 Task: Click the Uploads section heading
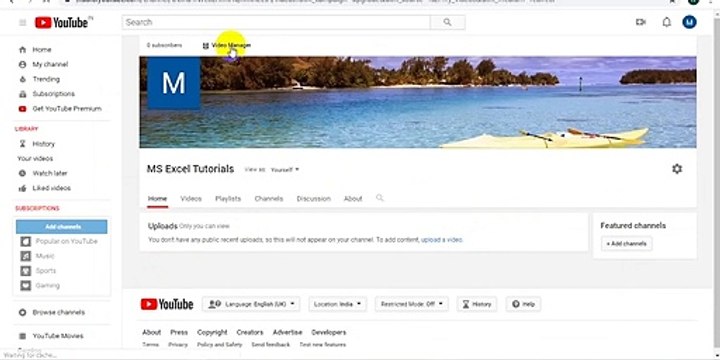[163, 226]
